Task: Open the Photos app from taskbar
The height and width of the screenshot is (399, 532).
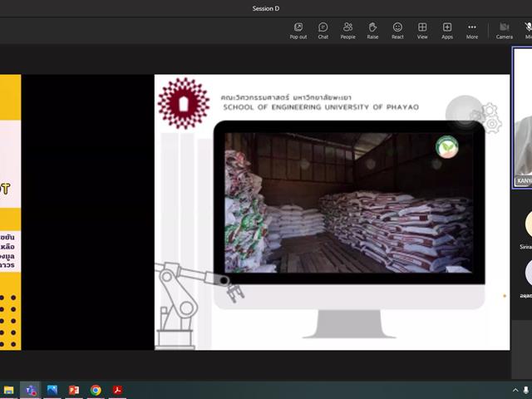Action: point(52,390)
